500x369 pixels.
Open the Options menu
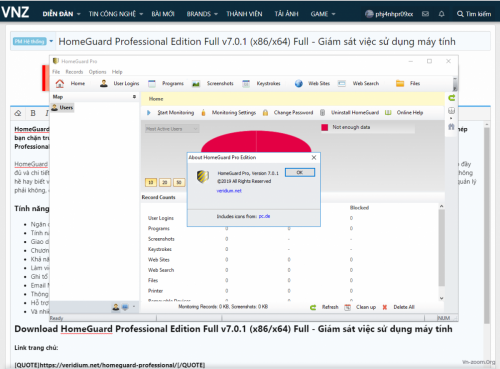(97, 72)
